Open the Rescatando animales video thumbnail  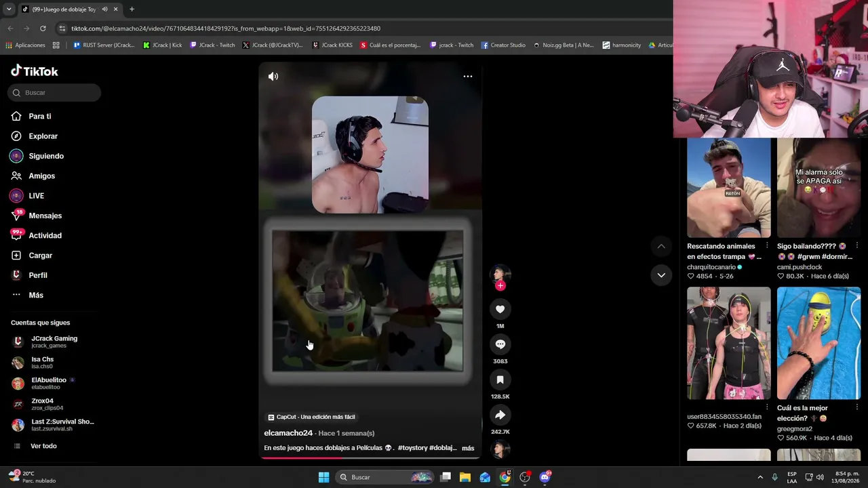(729, 188)
